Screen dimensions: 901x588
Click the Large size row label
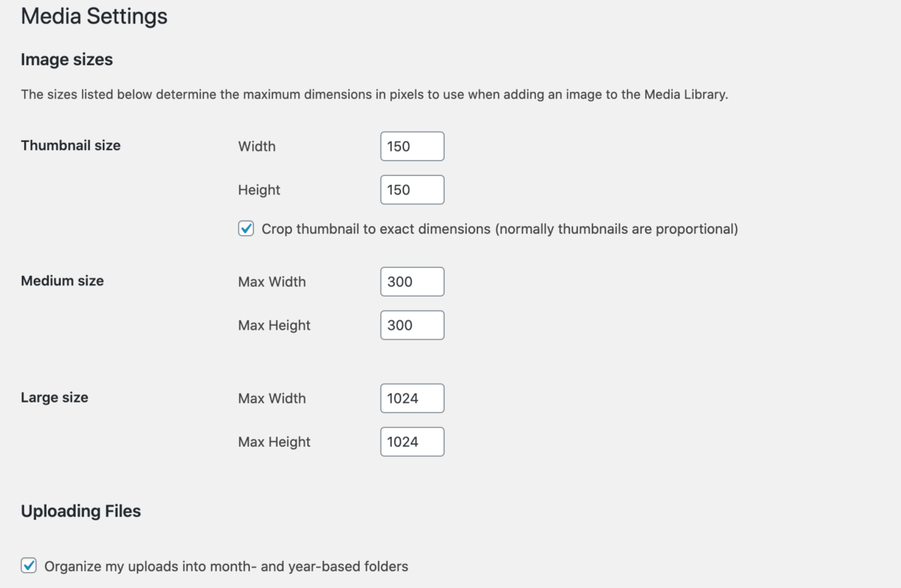point(54,397)
